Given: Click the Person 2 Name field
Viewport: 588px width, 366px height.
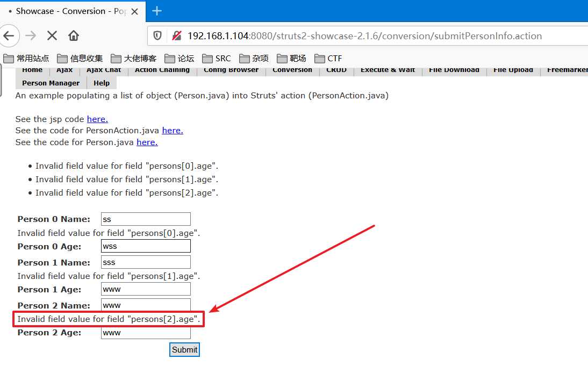Looking at the screenshot, I should point(146,305).
